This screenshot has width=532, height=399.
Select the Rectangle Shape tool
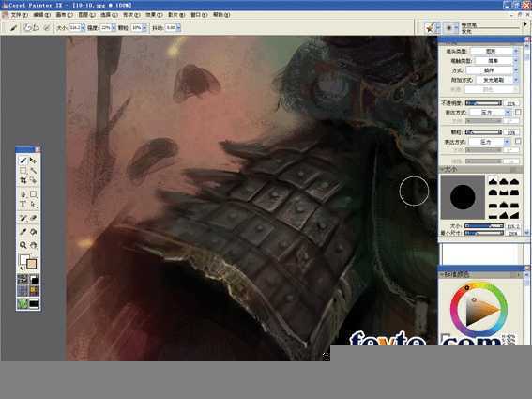pyautogui.click(x=33, y=194)
